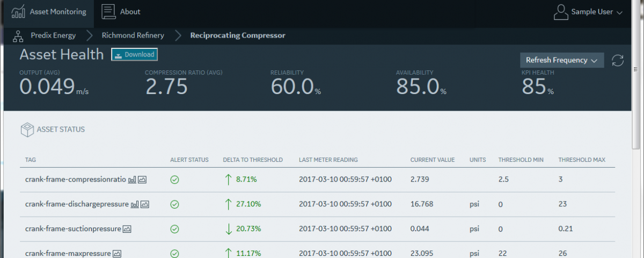This screenshot has height=258, width=644.
Task: Click the hierarchy icon beside Predix Energy
Action: (x=19, y=36)
